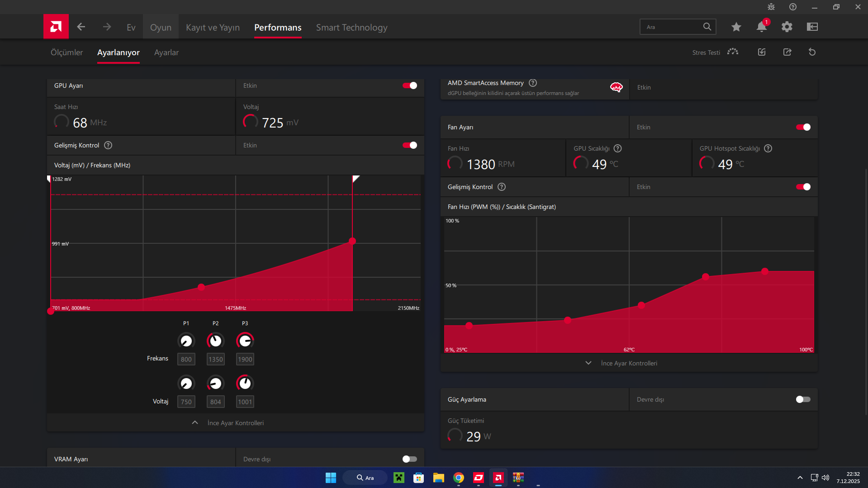Open the help question mark in title bar
Image resolution: width=868 pixels, height=488 pixels.
point(793,7)
